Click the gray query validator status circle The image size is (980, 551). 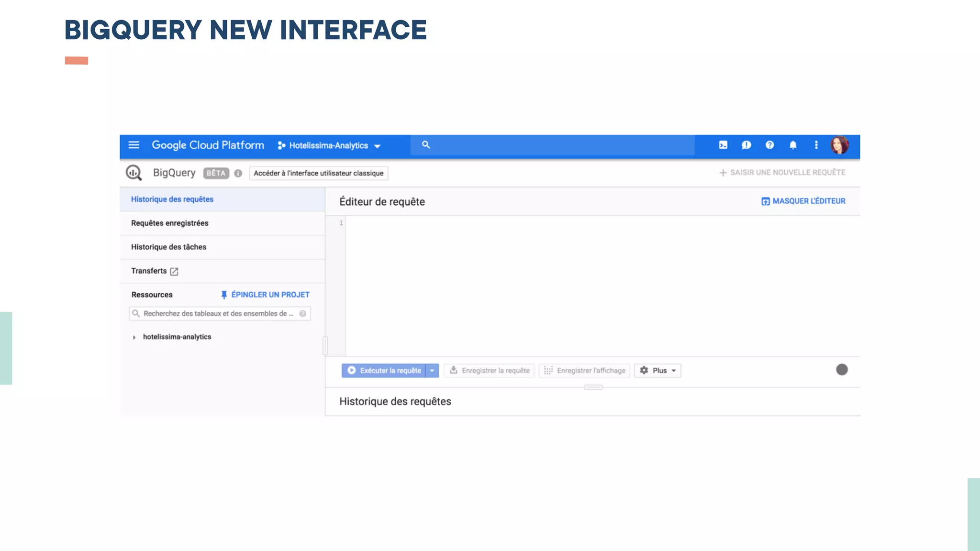[x=842, y=370]
